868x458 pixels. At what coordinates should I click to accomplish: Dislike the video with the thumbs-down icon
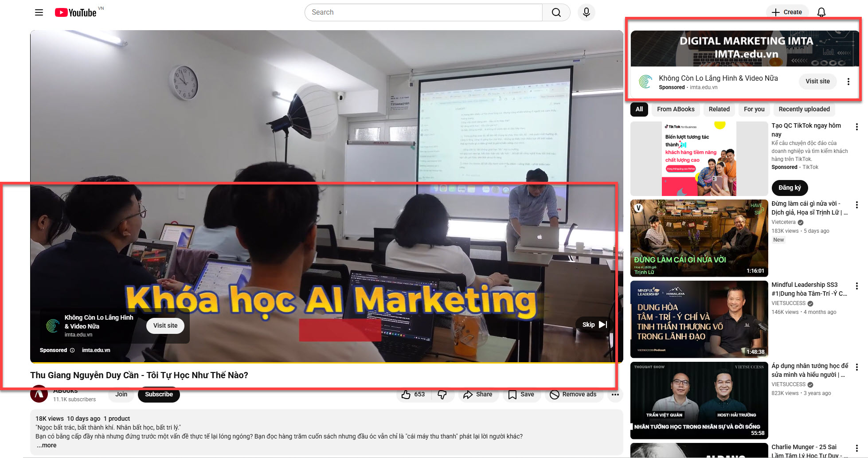pos(443,394)
